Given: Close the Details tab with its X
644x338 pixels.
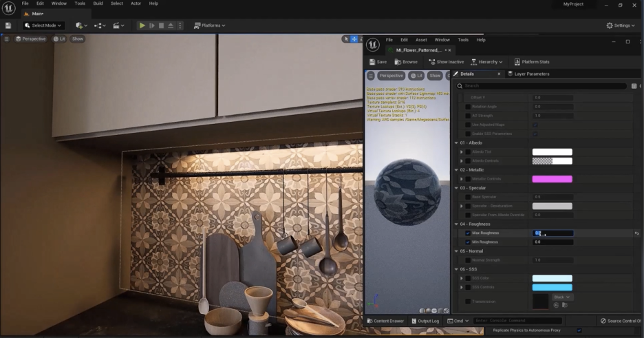Looking at the screenshot, I should (x=499, y=74).
